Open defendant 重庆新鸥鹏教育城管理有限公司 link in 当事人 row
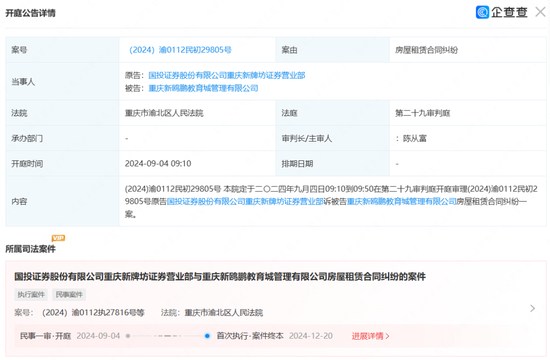Image resolution: width=550 pixels, height=360 pixels. click(x=203, y=88)
